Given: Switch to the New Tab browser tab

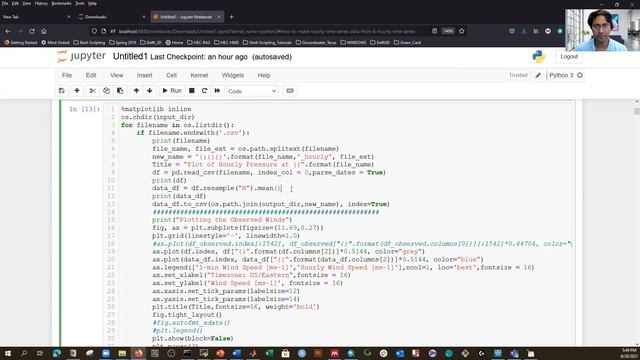Looking at the screenshot, I should [36, 17].
